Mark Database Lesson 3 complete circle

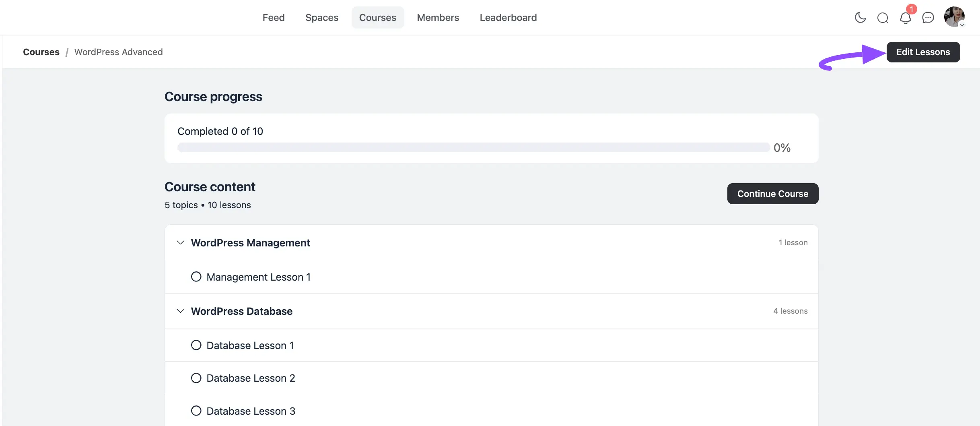coord(196,411)
